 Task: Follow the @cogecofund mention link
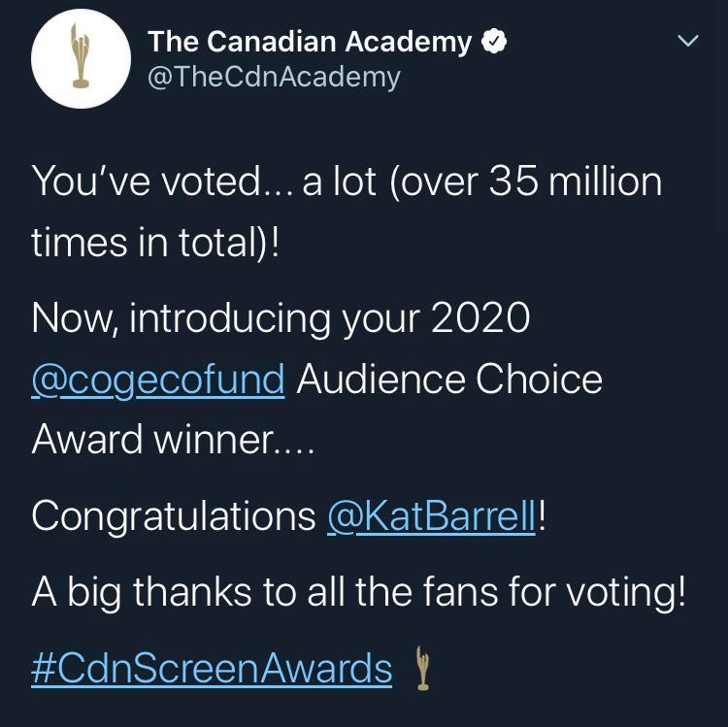pyautogui.click(x=158, y=379)
